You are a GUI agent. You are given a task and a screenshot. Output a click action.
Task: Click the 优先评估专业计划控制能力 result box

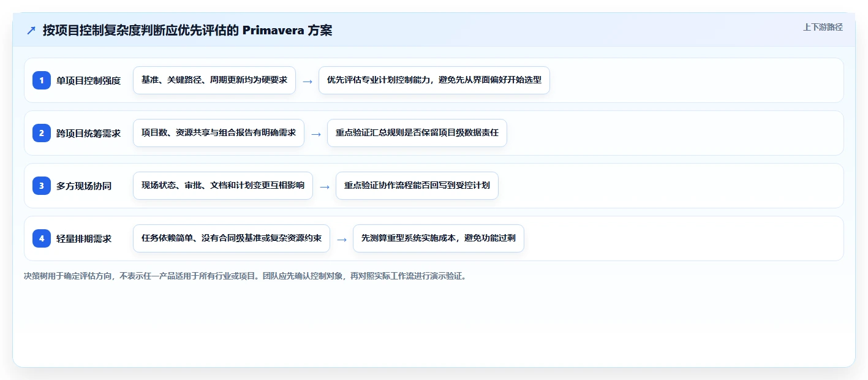434,80
